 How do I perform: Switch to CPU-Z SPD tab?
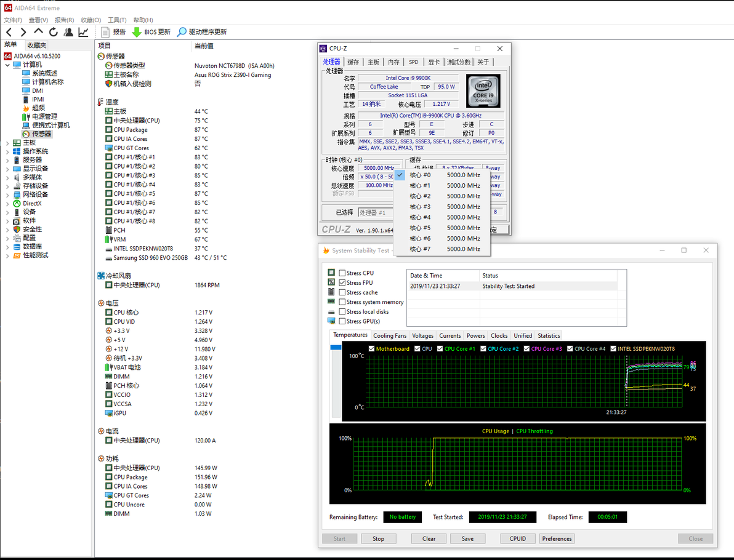(413, 62)
